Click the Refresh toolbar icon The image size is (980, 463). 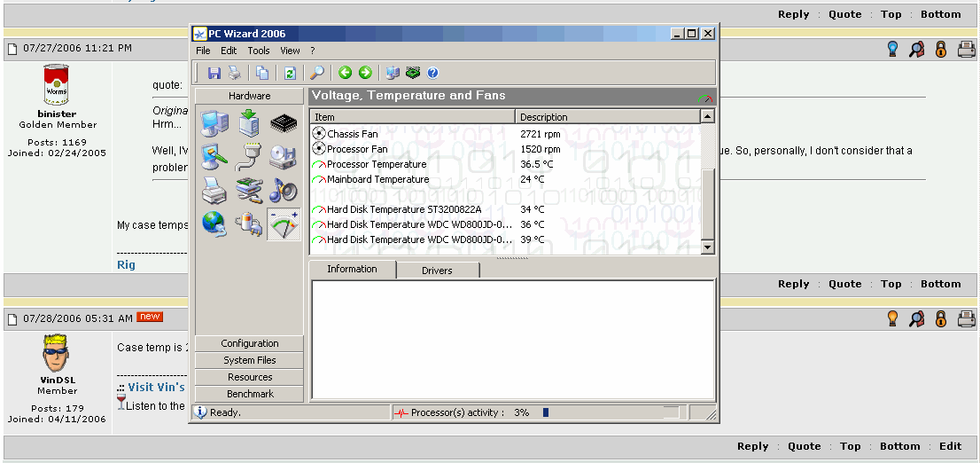click(x=289, y=73)
